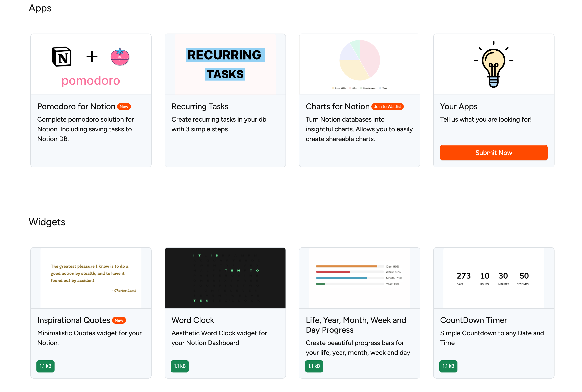Click the Notion logo icon

61,57
